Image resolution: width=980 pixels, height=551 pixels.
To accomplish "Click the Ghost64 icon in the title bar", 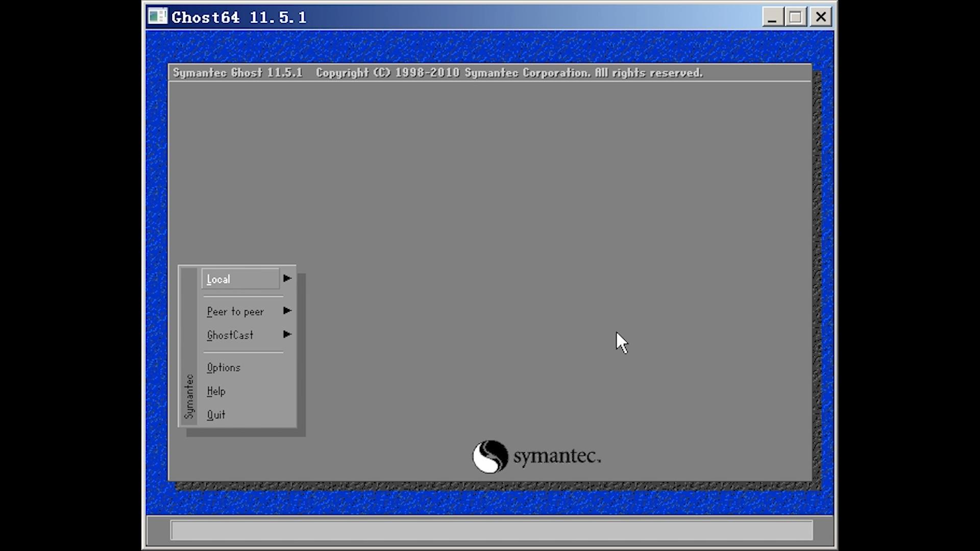I will click(x=158, y=16).
